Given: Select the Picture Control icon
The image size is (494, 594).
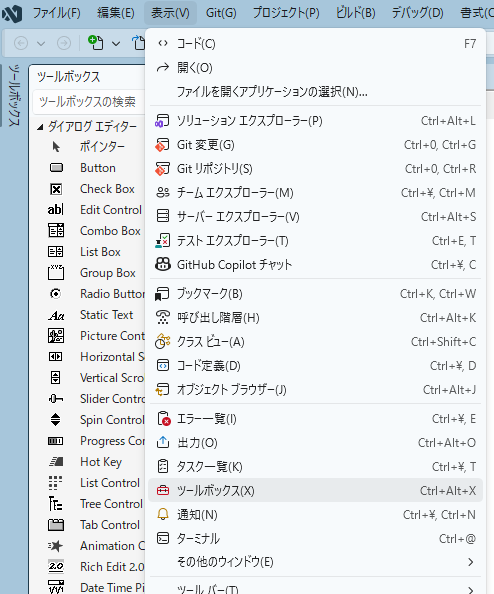Looking at the screenshot, I should pyautogui.click(x=56, y=336).
